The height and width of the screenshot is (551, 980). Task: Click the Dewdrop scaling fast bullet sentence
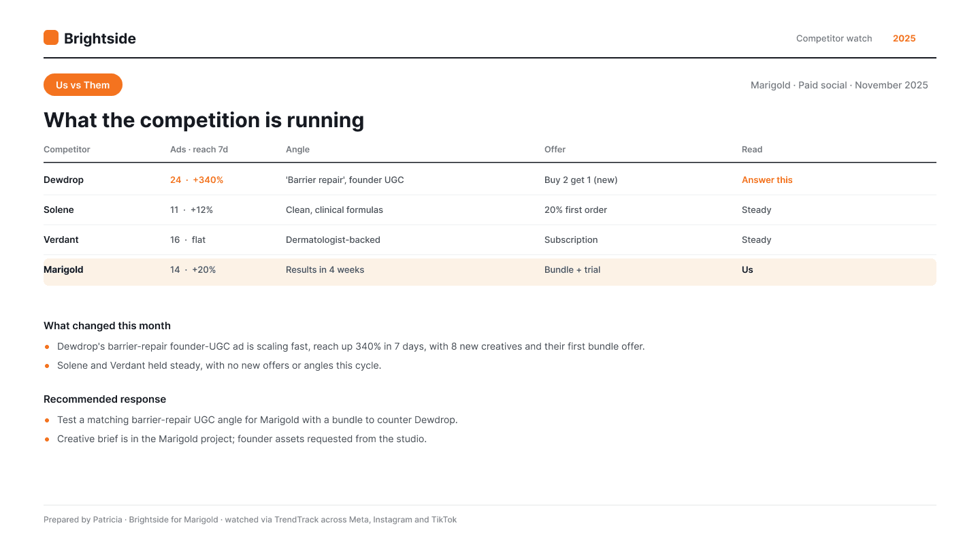click(350, 346)
